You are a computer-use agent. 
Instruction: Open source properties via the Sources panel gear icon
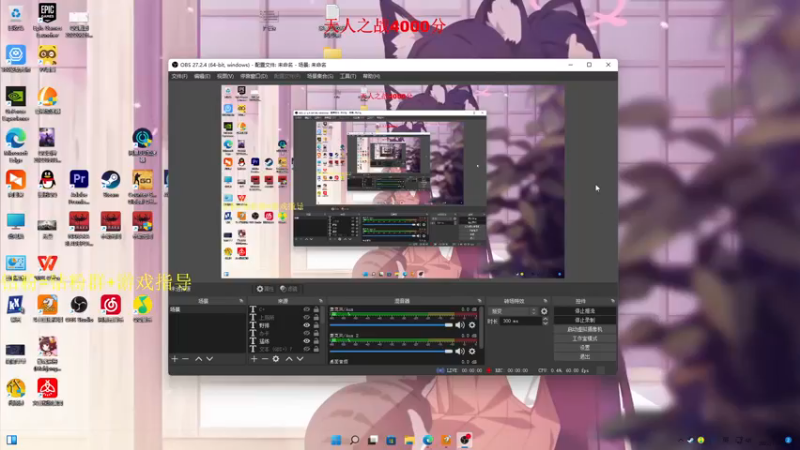[276, 359]
